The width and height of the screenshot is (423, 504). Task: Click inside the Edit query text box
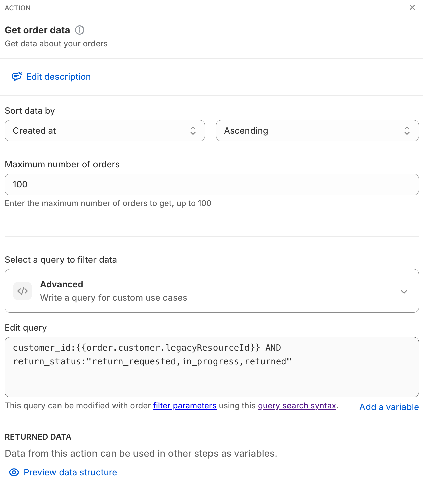[211, 380]
